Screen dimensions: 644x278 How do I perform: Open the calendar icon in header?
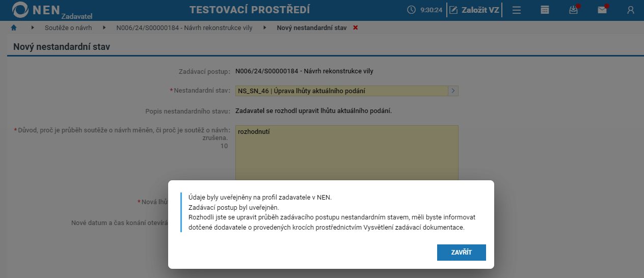point(545,10)
